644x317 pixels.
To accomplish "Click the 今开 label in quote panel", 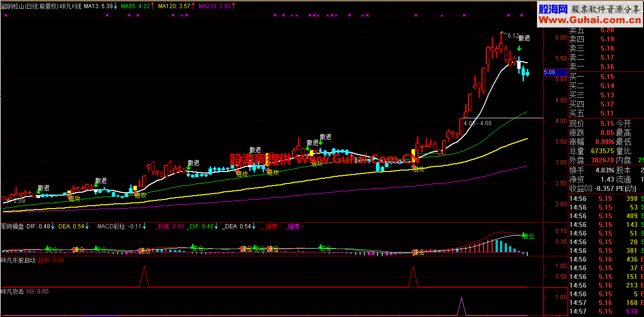I will click(x=624, y=123).
